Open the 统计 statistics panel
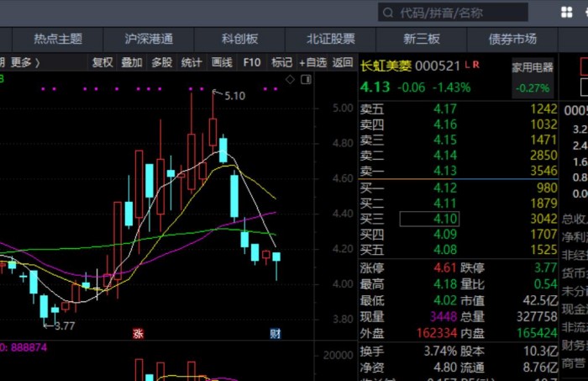 click(x=192, y=62)
